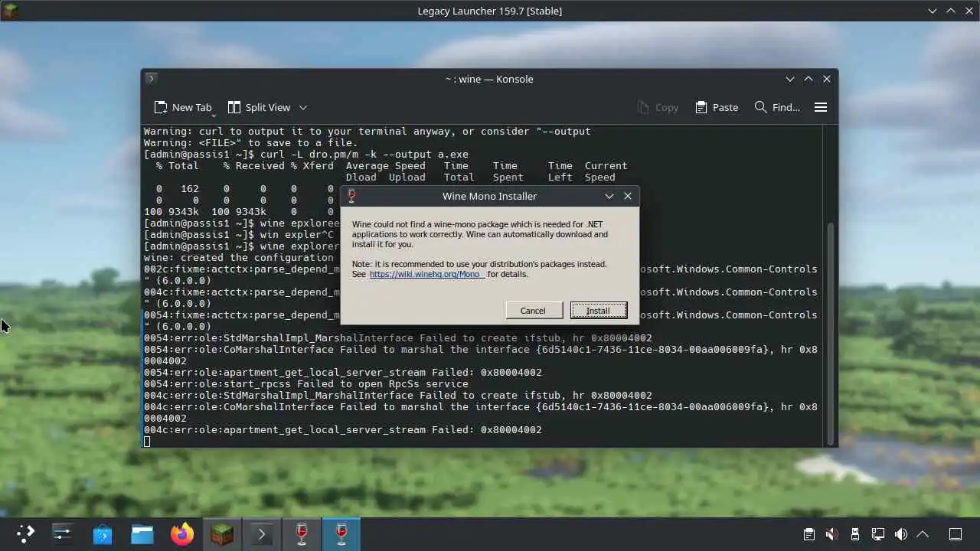The height and width of the screenshot is (551, 980).
Task: Maximize the Legacy Launcher window
Action: coord(951,11)
